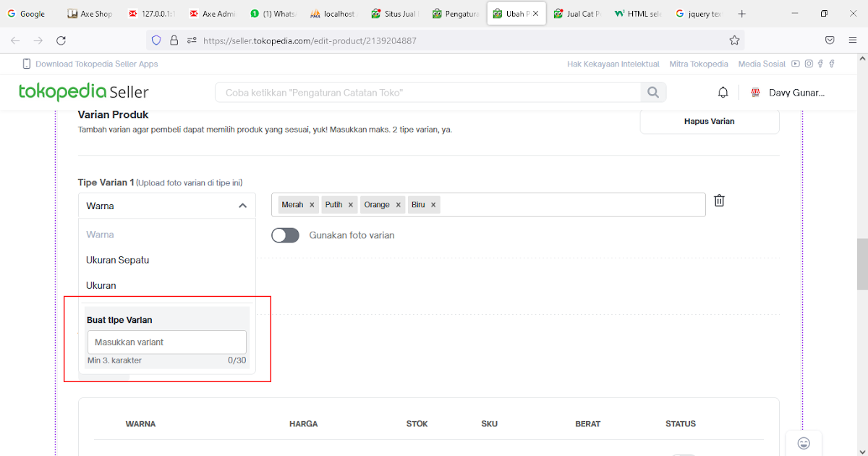Switch to the 127.0.0.1 tab
868x456 pixels.
(152, 14)
